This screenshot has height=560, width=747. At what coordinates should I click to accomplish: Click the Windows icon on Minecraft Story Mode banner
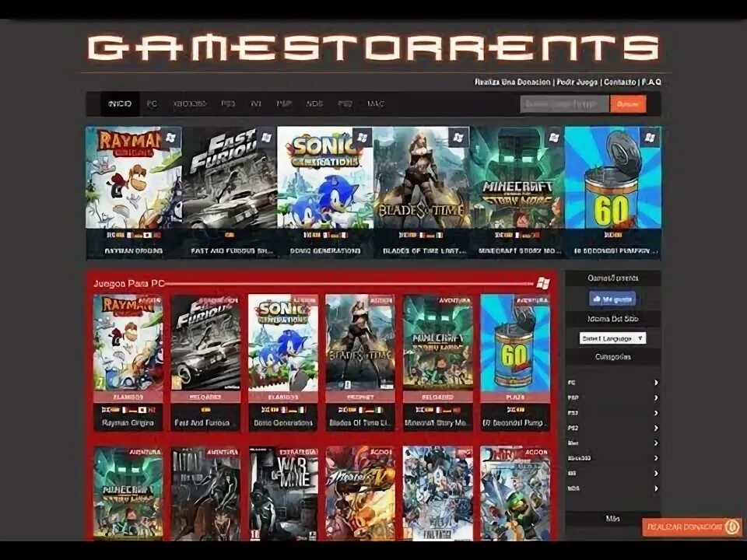pos(554,138)
